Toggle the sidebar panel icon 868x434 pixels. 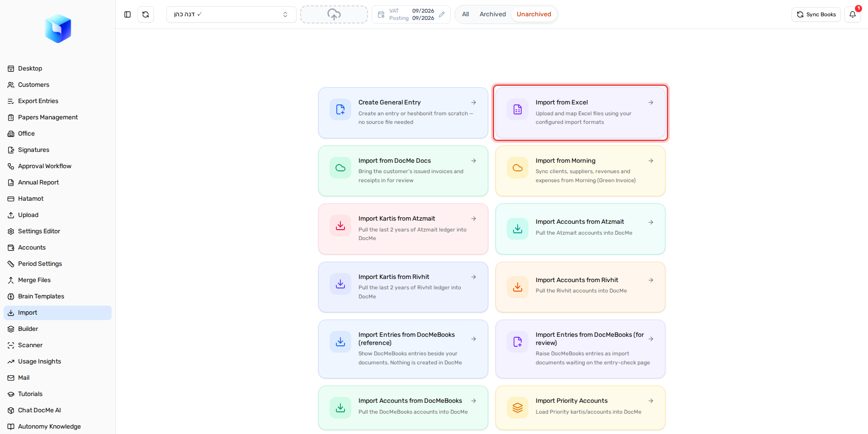(127, 14)
